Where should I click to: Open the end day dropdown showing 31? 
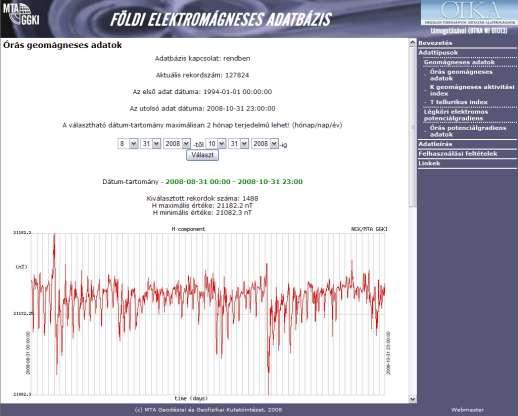pyautogui.click(x=239, y=144)
